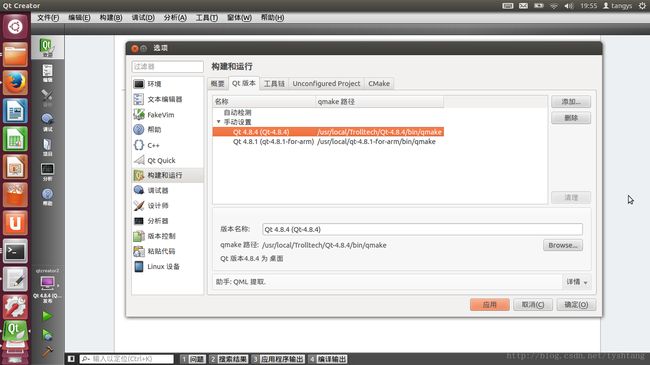Switch to the CMake tab
The height and width of the screenshot is (365, 650).
[379, 84]
